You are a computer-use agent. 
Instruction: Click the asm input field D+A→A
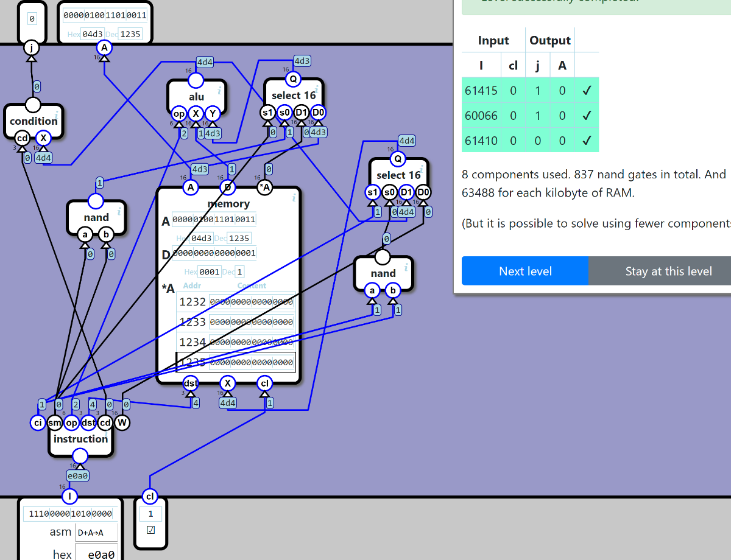pyautogui.click(x=95, y=533)
